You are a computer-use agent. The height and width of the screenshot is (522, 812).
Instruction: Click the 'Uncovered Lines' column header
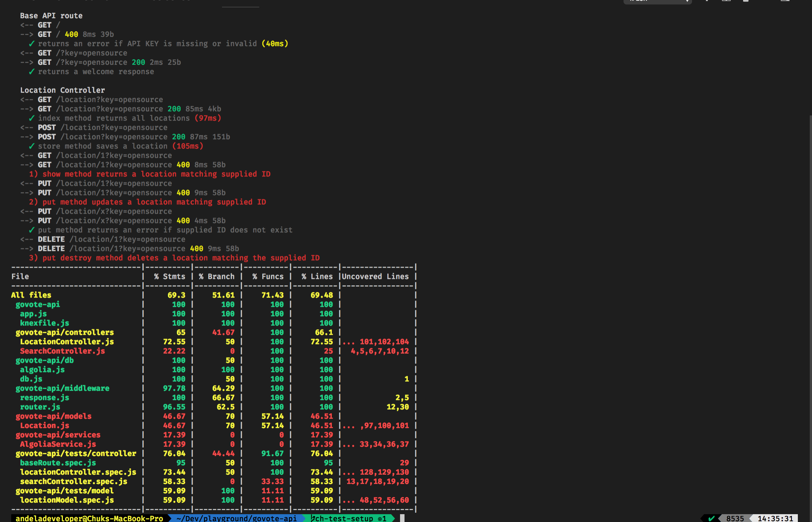(375, 276)
